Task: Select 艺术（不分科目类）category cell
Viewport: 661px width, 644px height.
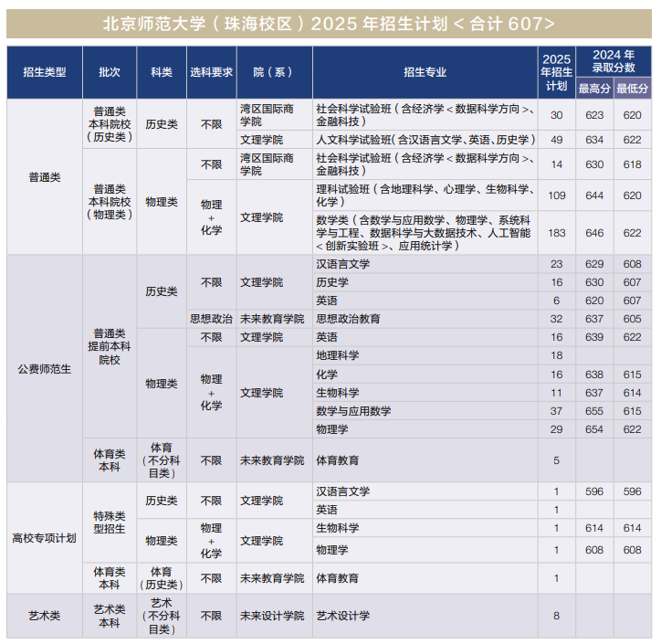Action: (x=162, y=616)
